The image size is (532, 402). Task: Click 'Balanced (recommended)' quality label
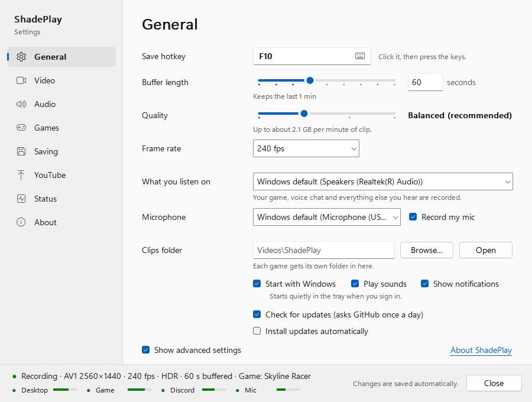460,115
